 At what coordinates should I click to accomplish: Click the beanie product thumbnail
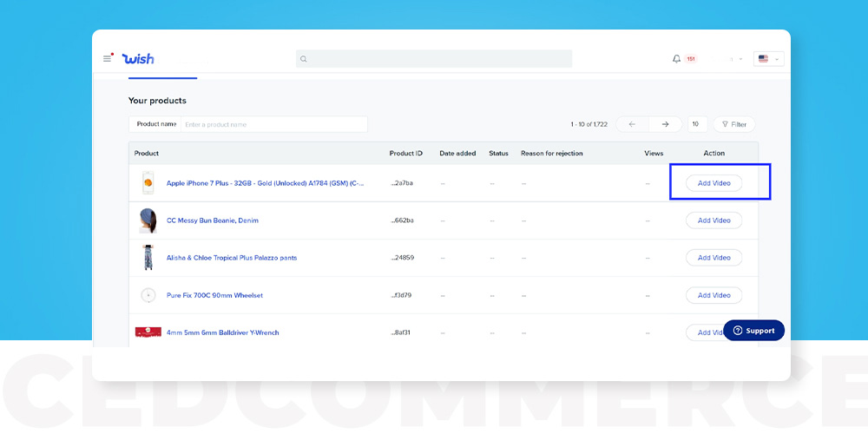click(148, 220)
